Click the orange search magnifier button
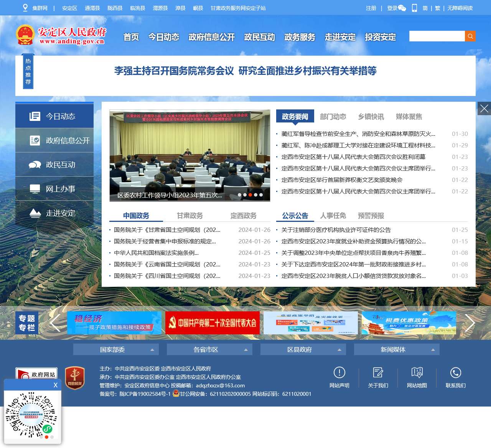 pos(470,36)
